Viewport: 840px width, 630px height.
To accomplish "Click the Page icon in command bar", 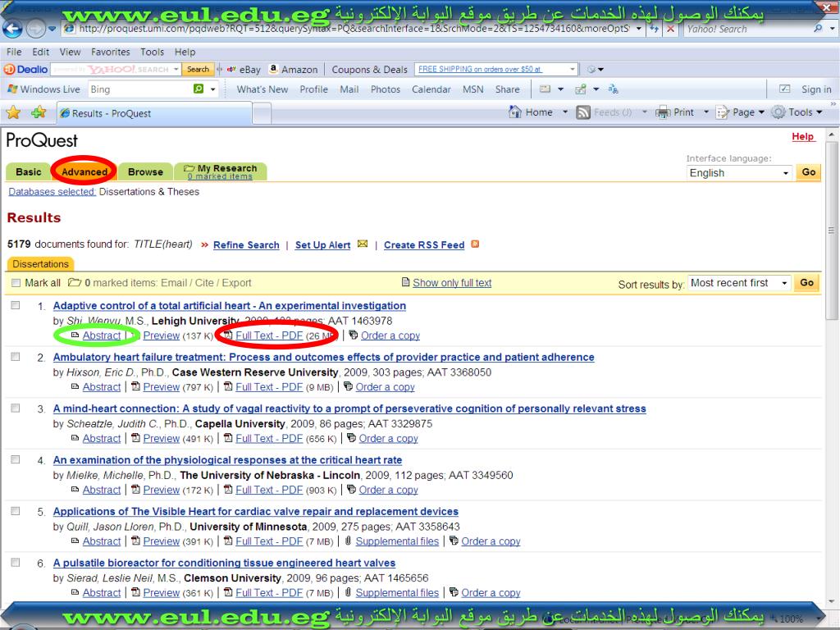I will coord(723,112).
